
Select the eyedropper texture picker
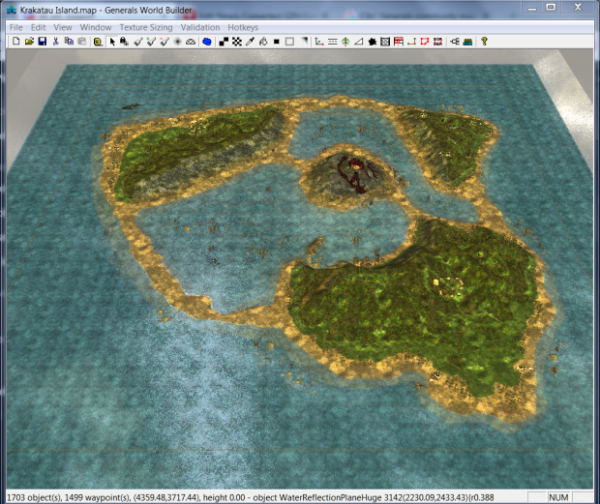click(250, 41)
